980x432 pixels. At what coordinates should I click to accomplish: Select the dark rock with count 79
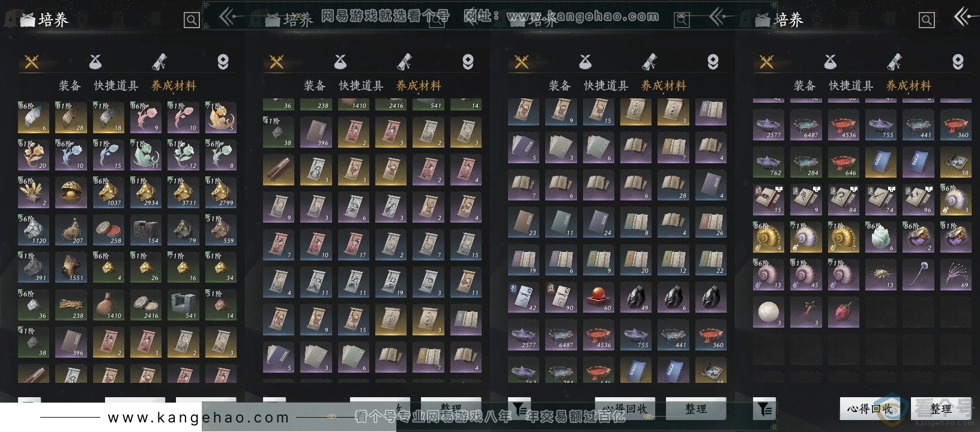click(184, 230)
